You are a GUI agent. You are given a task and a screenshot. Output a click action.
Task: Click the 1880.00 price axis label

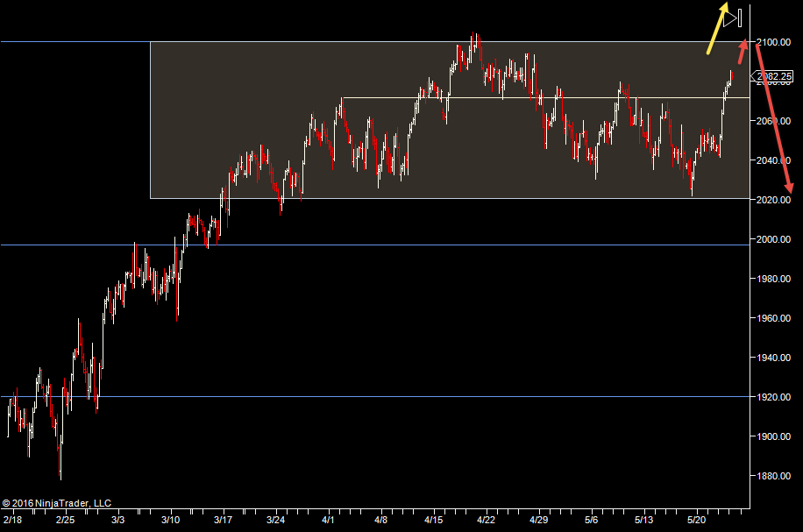pyautogui.click(x=773, y=476)
